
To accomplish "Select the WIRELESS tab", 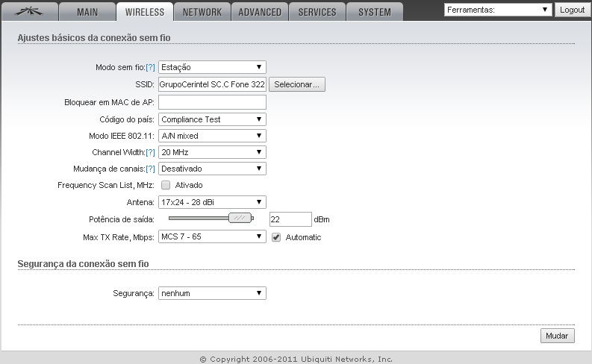I will [x=145, y=12].
